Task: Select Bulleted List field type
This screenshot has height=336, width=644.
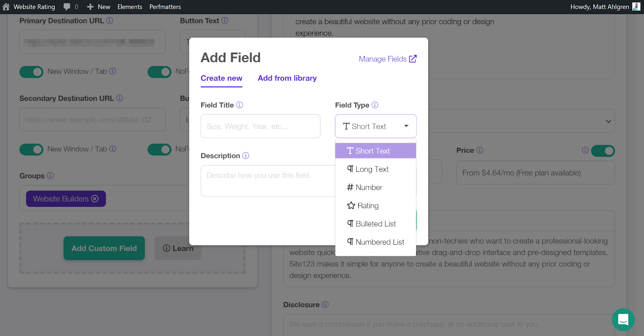Action: click(x=376, y=224)
